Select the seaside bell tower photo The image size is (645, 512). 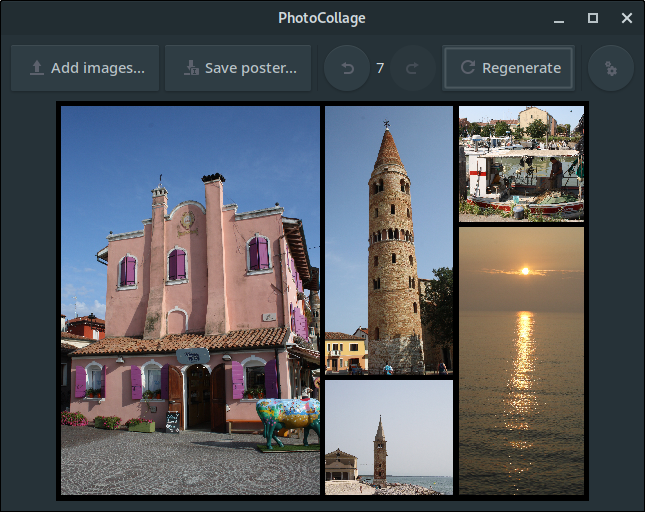[389, 437]
